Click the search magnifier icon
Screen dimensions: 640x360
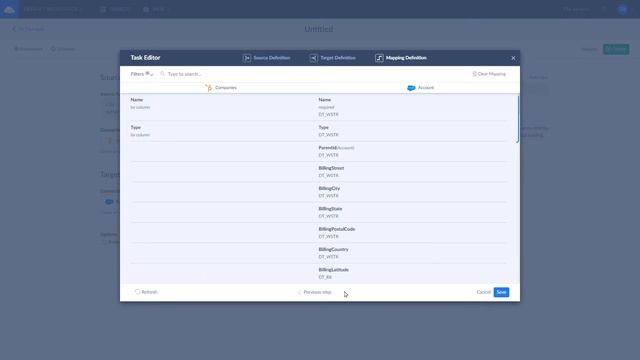pos(162,74)
